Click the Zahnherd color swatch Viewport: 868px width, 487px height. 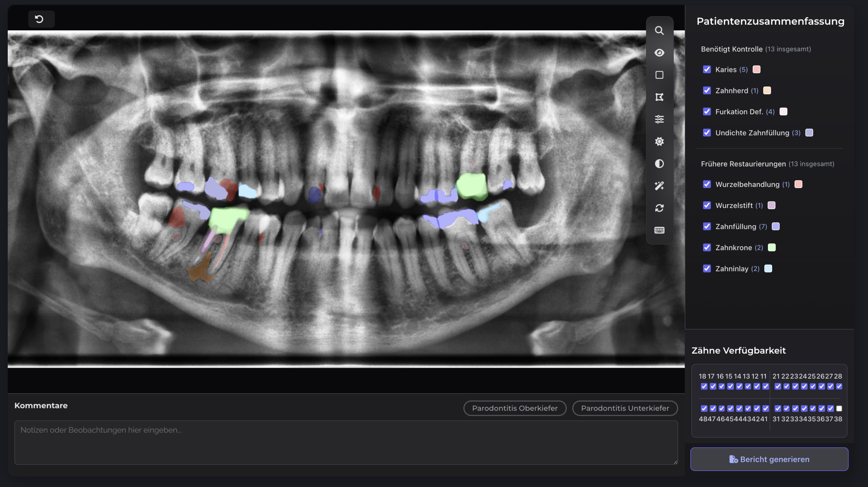click(767, 91)
